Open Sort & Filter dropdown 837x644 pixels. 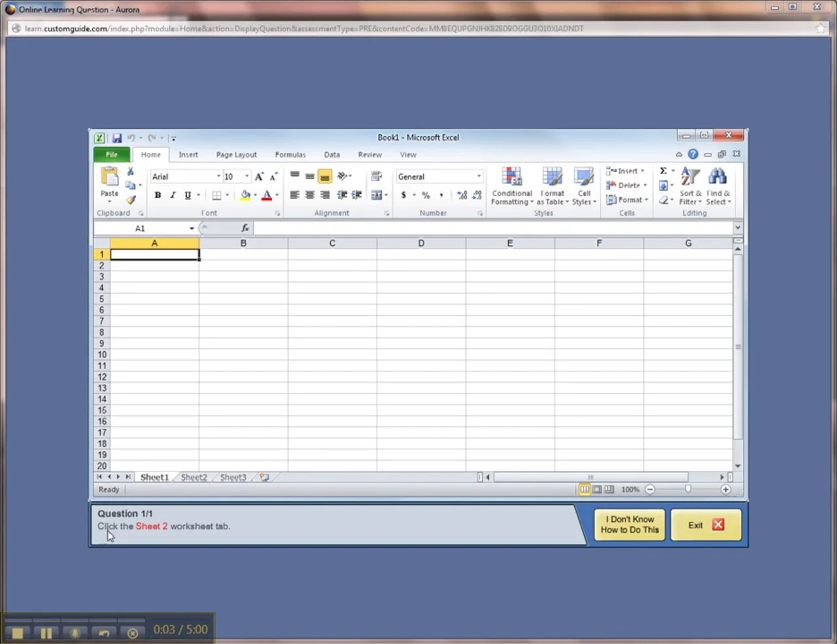(690, 186)
